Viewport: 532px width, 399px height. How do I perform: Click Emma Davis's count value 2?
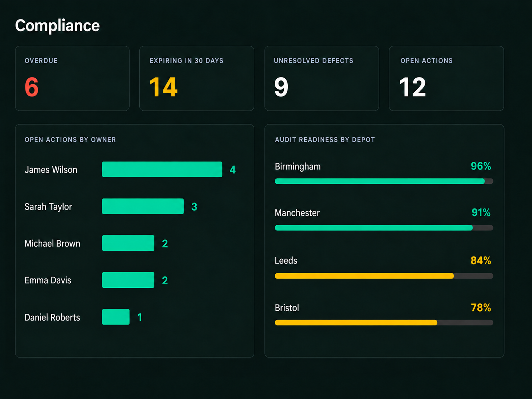pyautogui.click(x=165, y=280)
